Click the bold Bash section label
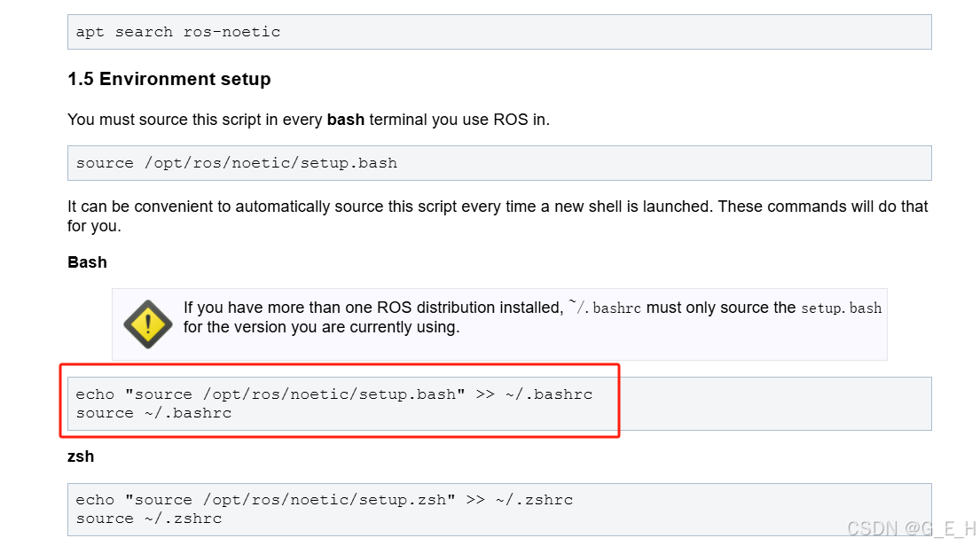 [86, 262]
